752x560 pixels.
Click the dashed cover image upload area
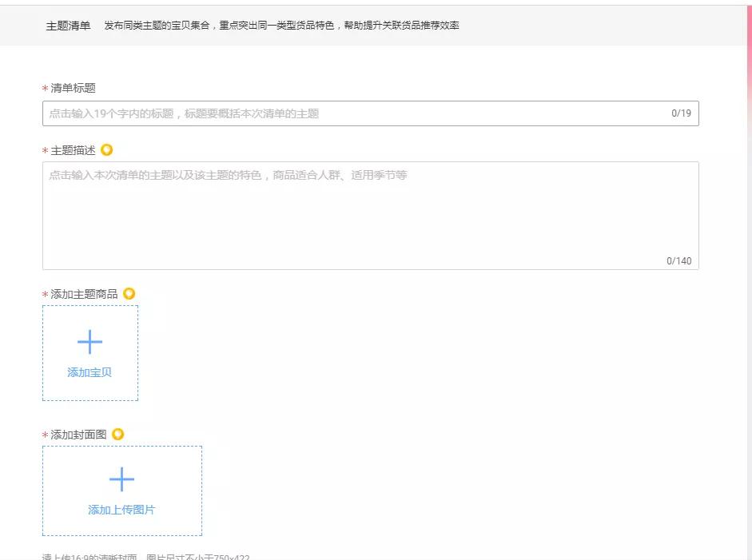(122, 490)
